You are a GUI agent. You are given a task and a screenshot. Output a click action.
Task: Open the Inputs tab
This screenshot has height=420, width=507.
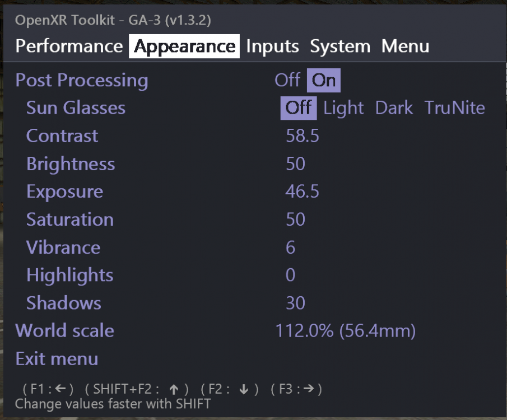tap(272, 46)
